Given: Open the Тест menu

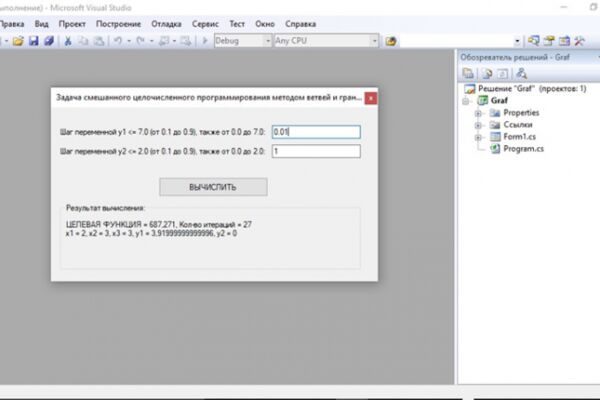Looking at the screenshot, I should pos(237,24).
